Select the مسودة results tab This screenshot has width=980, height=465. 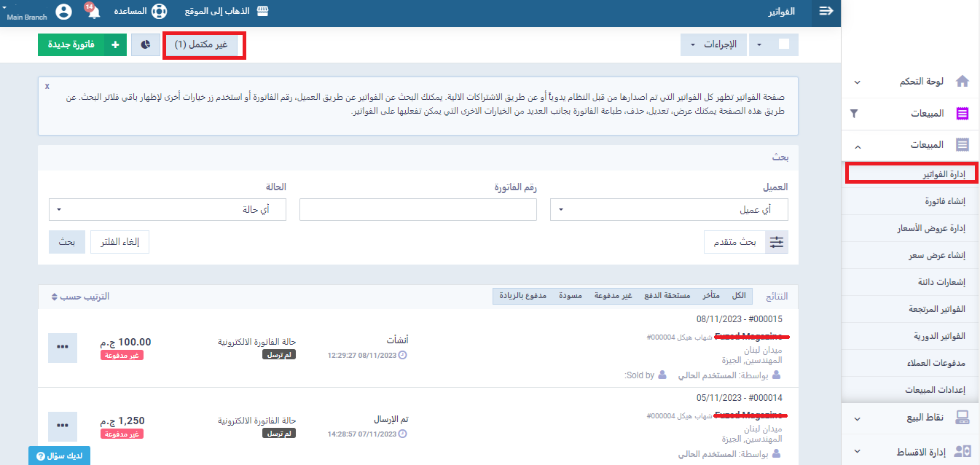[570, 296]
